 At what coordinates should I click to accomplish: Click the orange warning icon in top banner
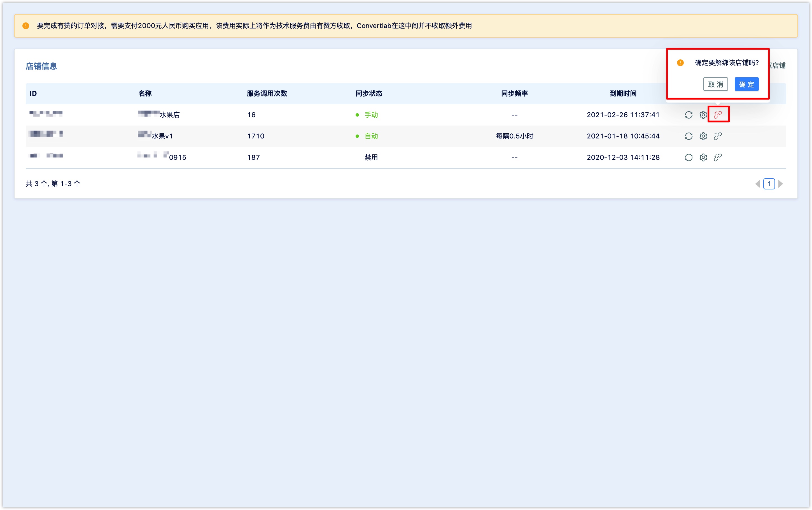point(25,26)
